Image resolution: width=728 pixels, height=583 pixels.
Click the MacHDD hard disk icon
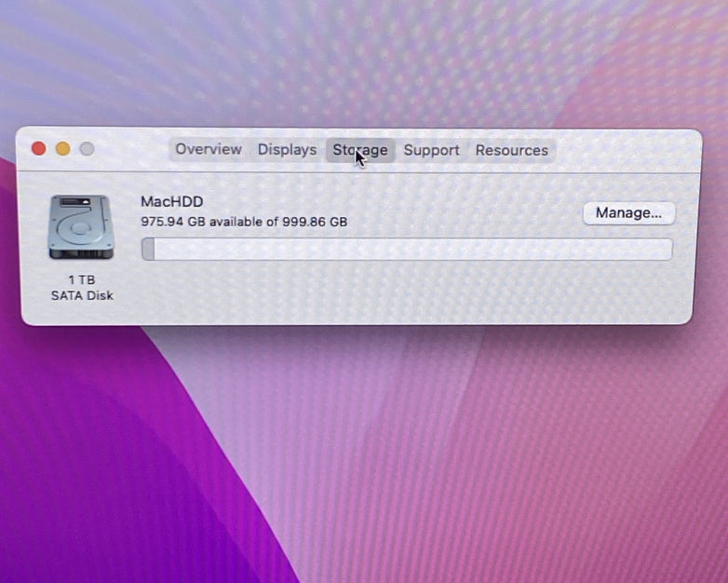[81, 227]
